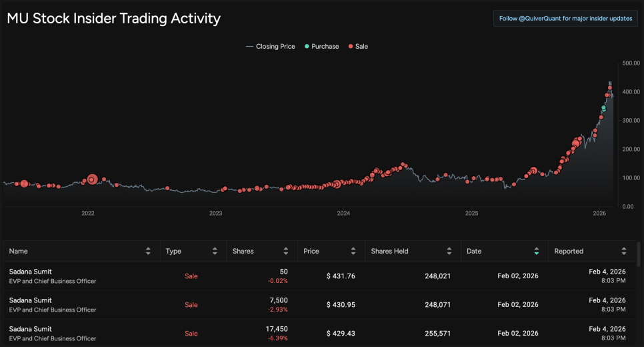644x347 pixels.
Task: Click the largest Sale bubble in early 2022
Action: coord(92,179)
